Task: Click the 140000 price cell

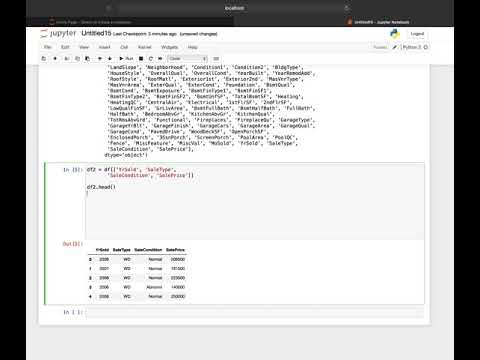Action: [x=178, y=287]
